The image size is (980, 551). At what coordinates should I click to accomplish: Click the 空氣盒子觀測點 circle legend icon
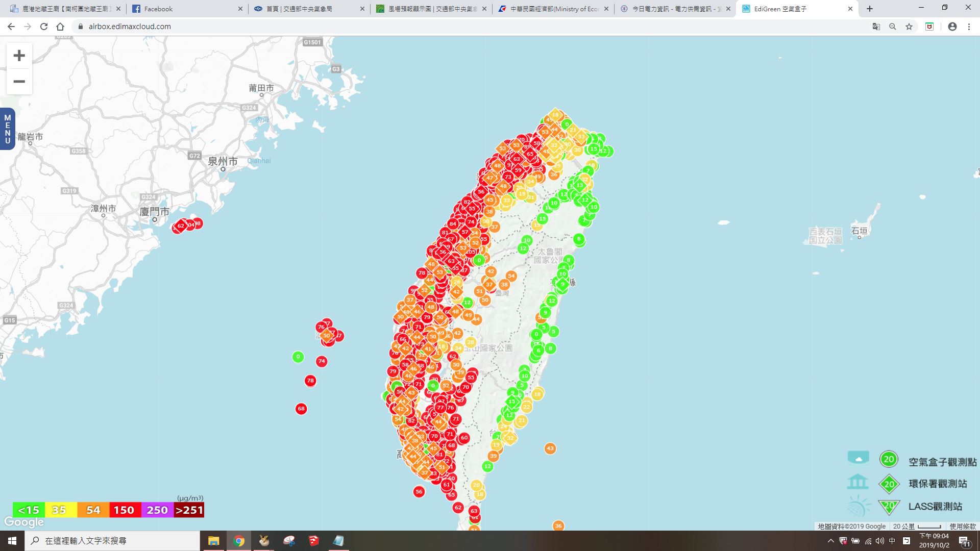click(889, 459)
